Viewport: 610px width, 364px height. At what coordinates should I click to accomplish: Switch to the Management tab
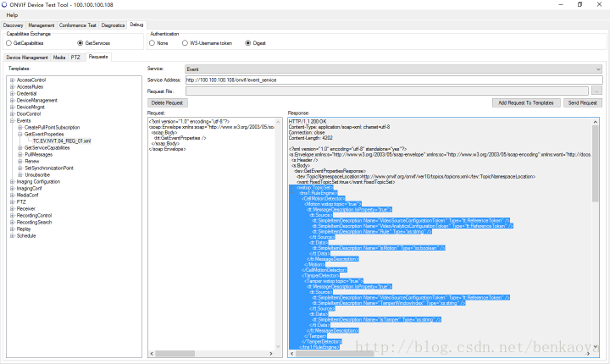(42, 25)
